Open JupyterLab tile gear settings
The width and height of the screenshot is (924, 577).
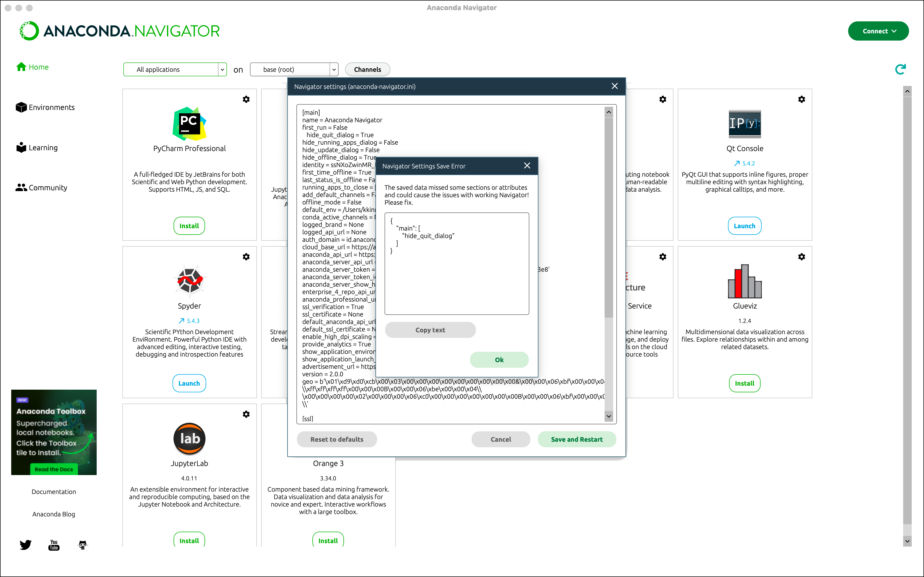coord(246,414)
